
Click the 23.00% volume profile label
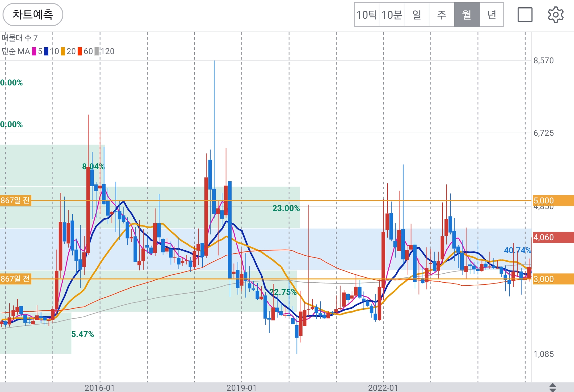point(286,208)
